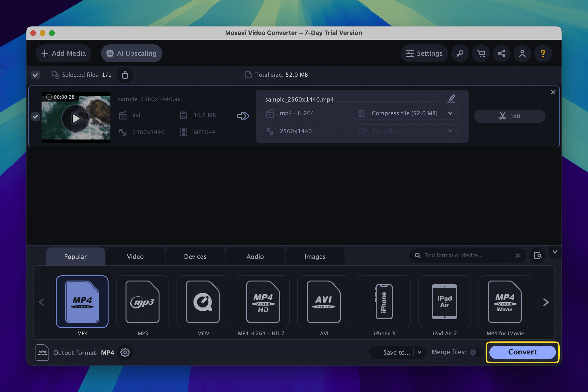
Task: Switch to Video tab
Action: click(x=135, y=256)
